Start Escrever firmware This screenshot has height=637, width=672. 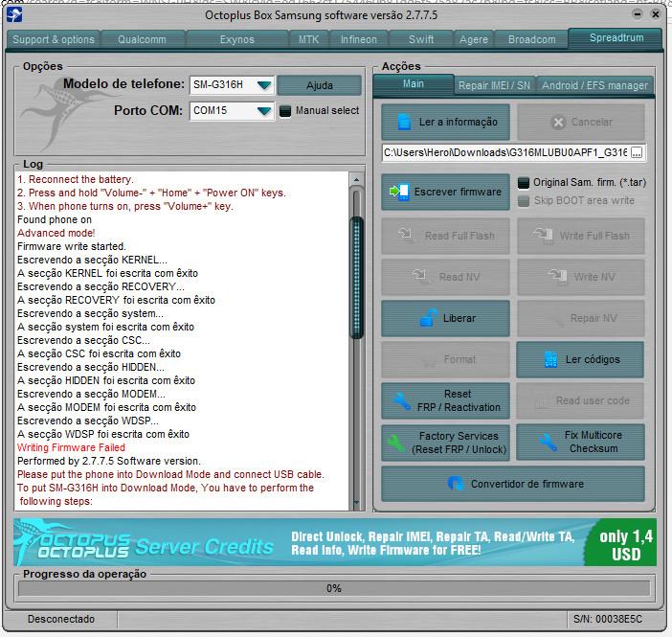coord(445,192)
